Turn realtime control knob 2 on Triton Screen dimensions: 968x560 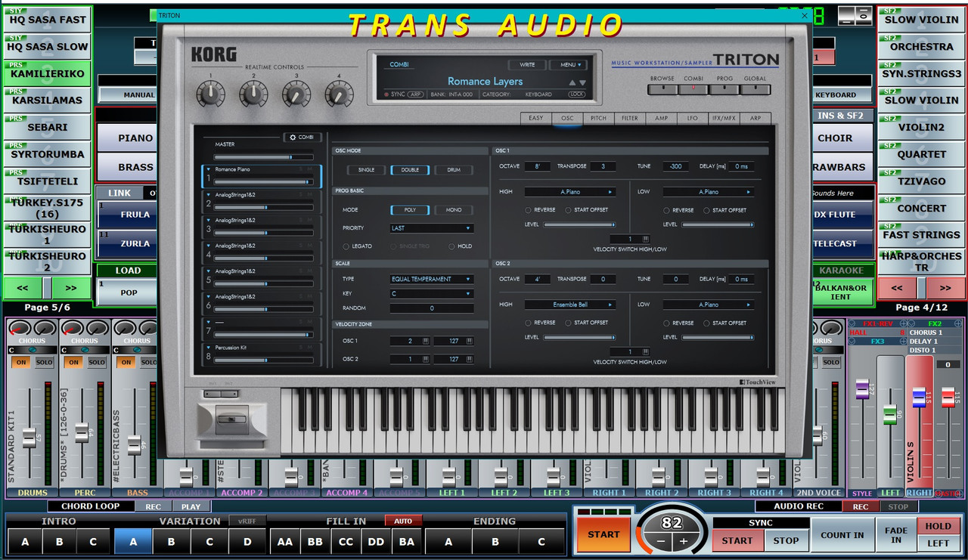coord(253,94)
